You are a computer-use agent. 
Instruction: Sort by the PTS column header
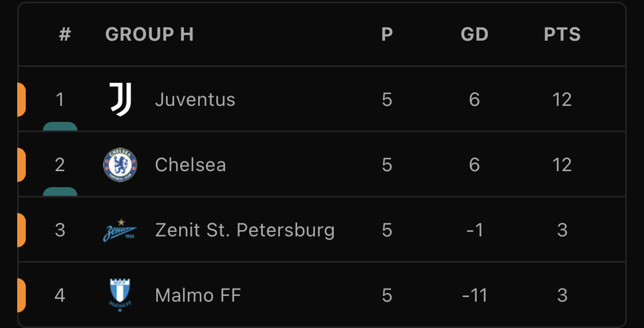[x=562, y=34]
